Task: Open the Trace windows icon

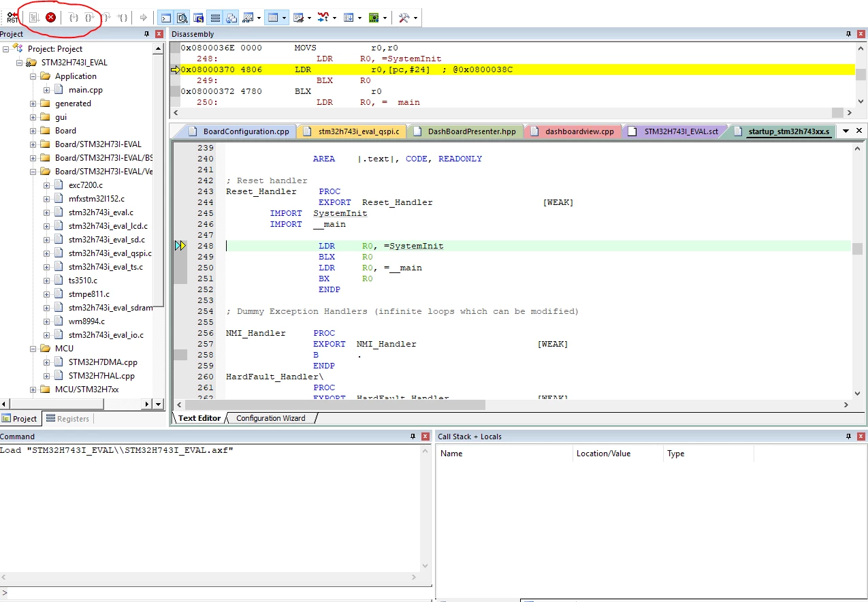Action: point(349,18)
